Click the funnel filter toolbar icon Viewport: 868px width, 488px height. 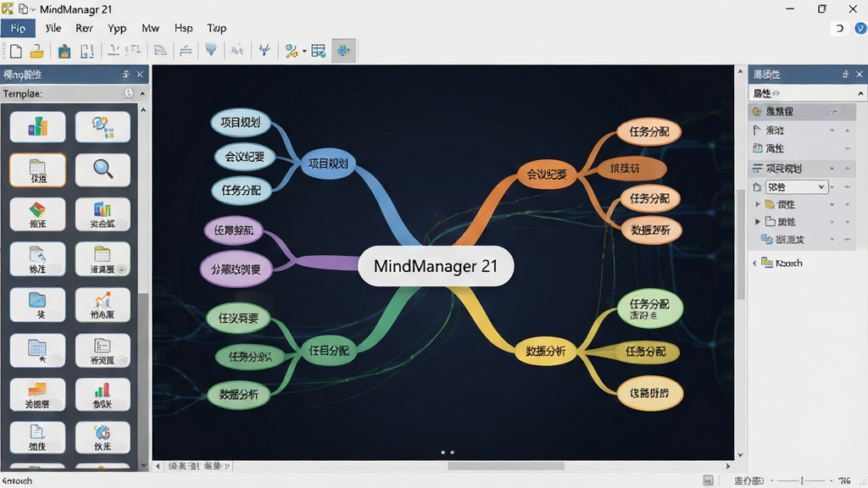point(211,50)
